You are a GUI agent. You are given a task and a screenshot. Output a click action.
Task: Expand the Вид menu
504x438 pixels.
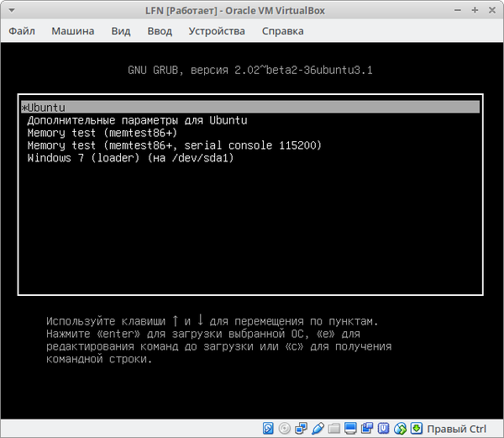121,31
